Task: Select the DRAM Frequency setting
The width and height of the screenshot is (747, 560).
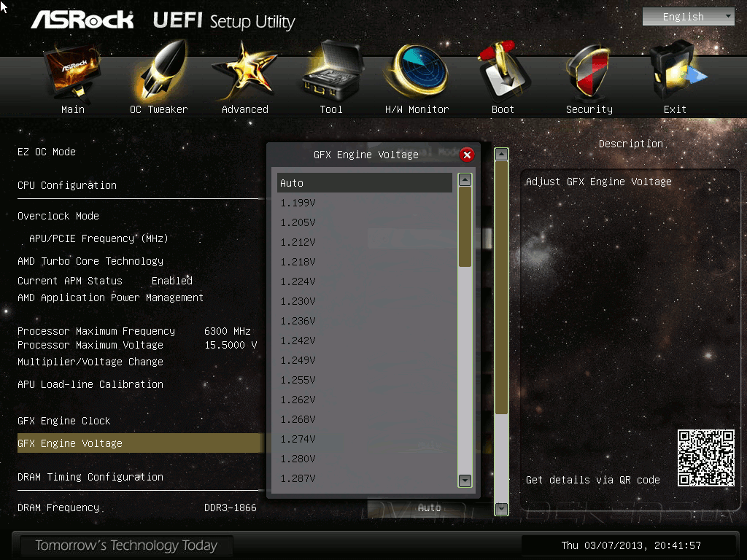Action: pos(58,507)
